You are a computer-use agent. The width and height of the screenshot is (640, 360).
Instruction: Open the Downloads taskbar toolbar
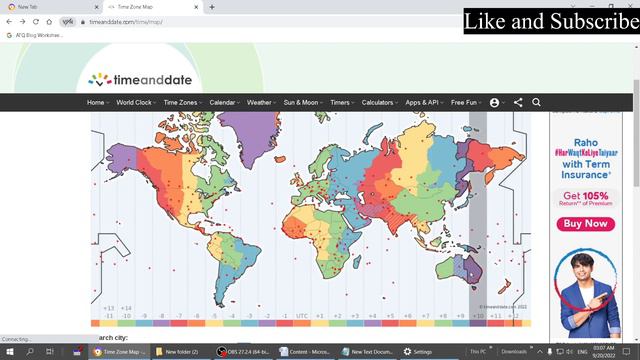click(x=514, y=351)
